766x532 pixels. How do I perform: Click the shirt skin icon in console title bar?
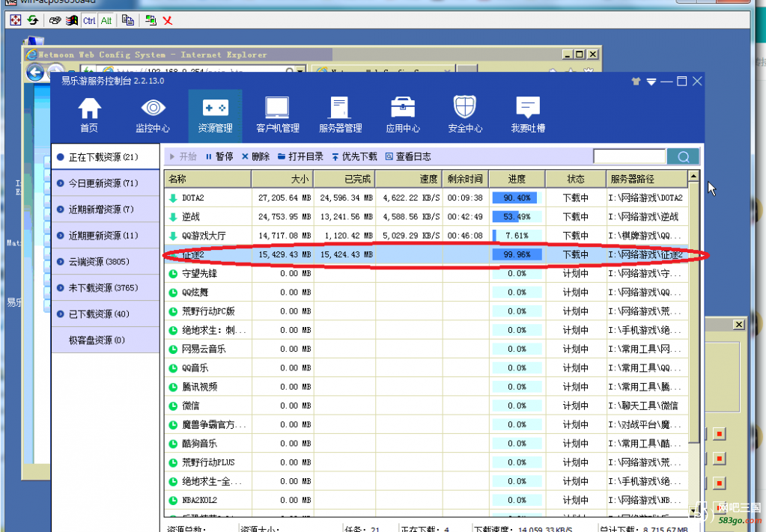[x=636, y=82]
